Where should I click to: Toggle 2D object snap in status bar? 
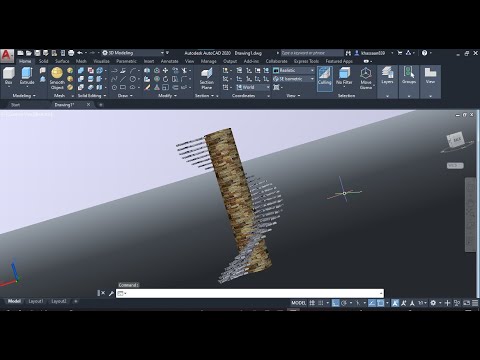[x=380, y=303]
